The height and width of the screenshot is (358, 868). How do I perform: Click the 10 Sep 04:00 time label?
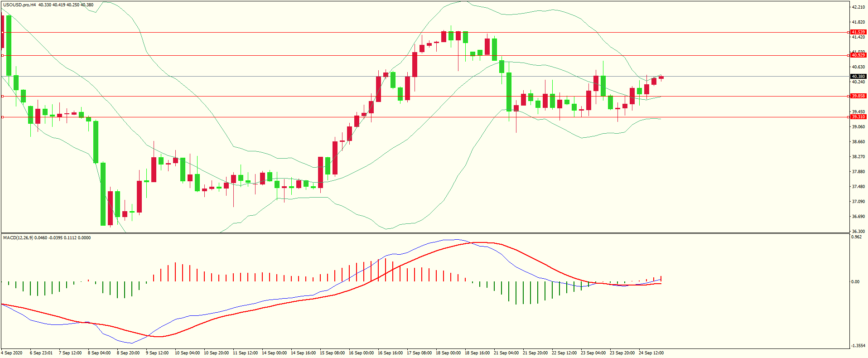pyautogui.click(x=187, y=353)
